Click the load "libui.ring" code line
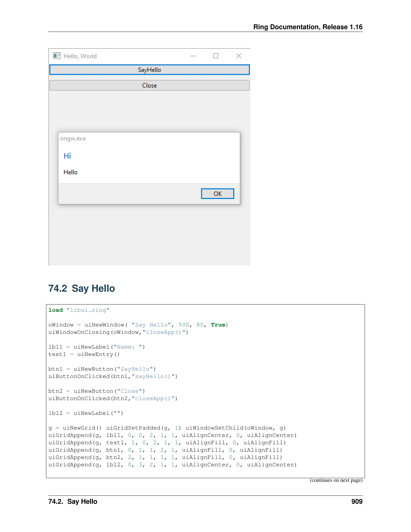 tap(79, 310)
